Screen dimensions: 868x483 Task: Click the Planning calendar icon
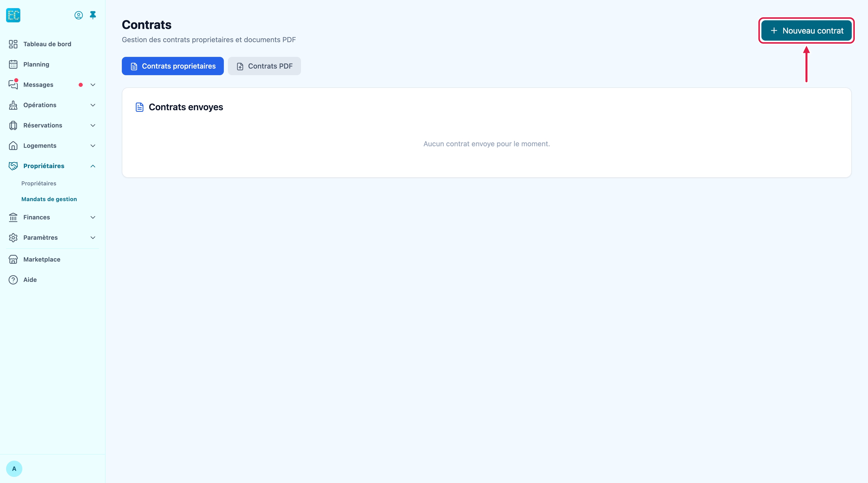[x=13, y=65]
